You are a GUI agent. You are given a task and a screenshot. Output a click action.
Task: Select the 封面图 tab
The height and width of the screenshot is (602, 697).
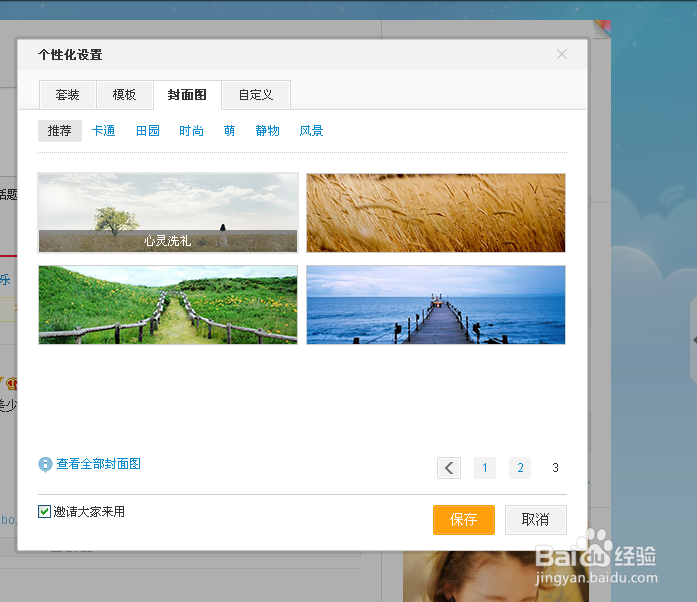[x=187, y=95]
